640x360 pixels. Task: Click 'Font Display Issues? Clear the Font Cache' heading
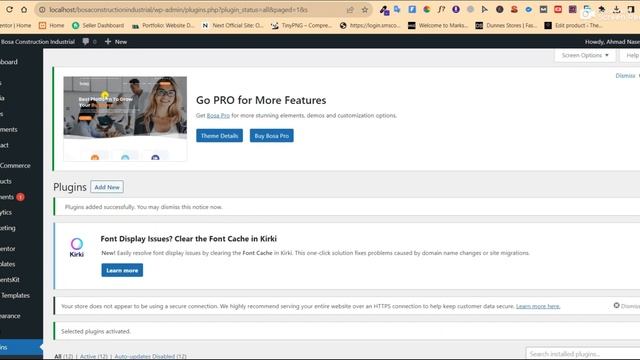(189, 239)
